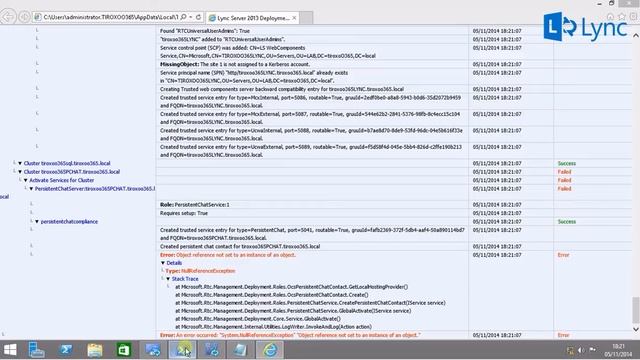Open Lync Topology Builder taskbar icon
This screenshot has width=640, height=360.
[x=211, y=350]
